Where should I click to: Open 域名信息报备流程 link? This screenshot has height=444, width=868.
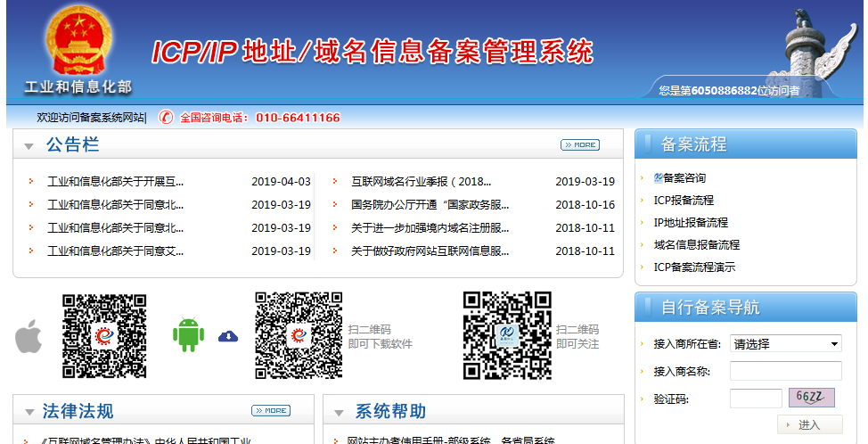(x=696, y=244)
